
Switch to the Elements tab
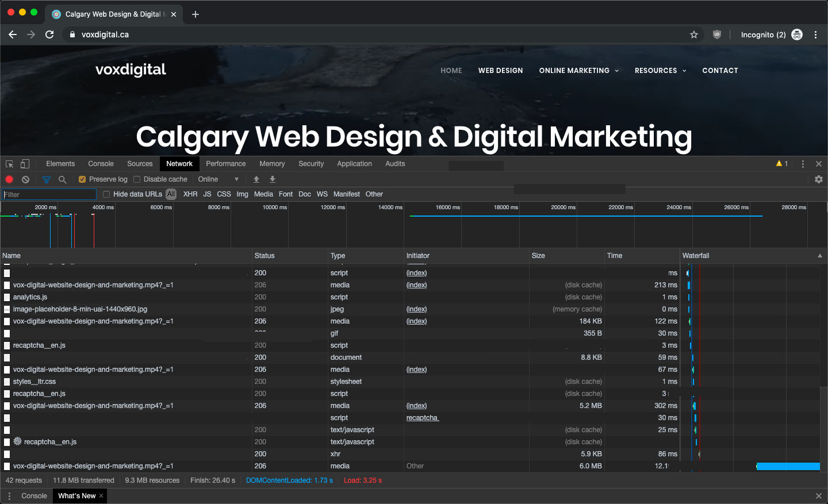pyautogui.click(x=60, y=164)
